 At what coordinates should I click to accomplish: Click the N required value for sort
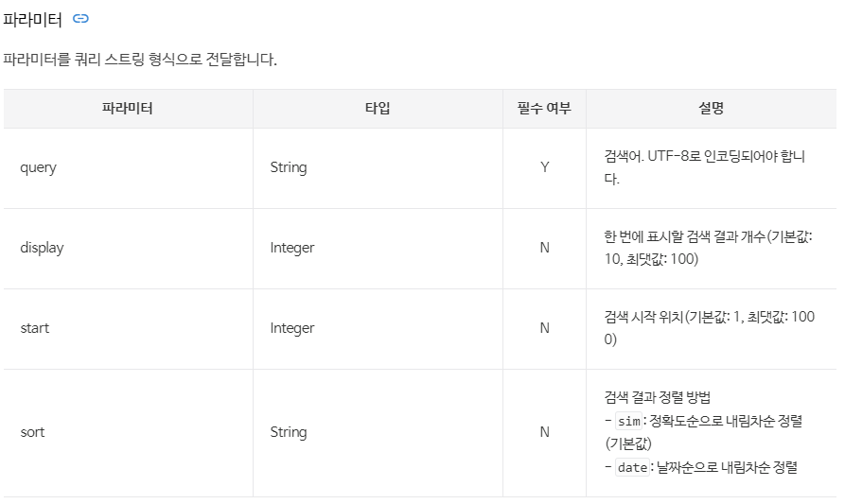544,432
